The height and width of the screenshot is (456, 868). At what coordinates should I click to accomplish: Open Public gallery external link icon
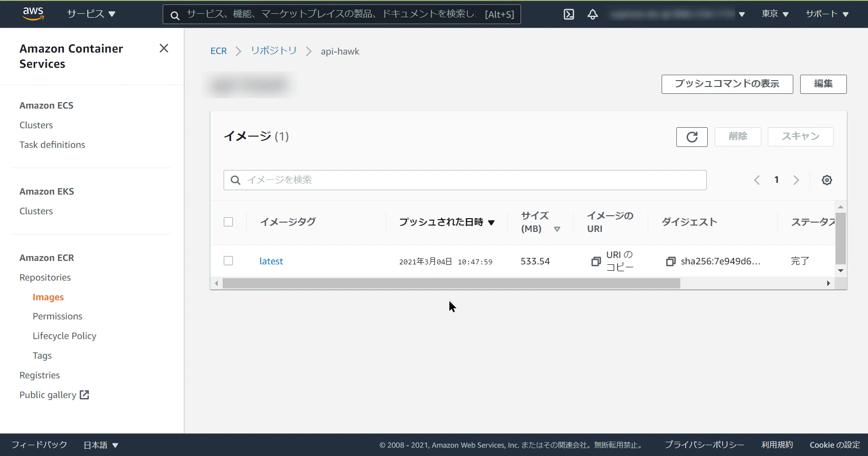[x=85, y=395]
